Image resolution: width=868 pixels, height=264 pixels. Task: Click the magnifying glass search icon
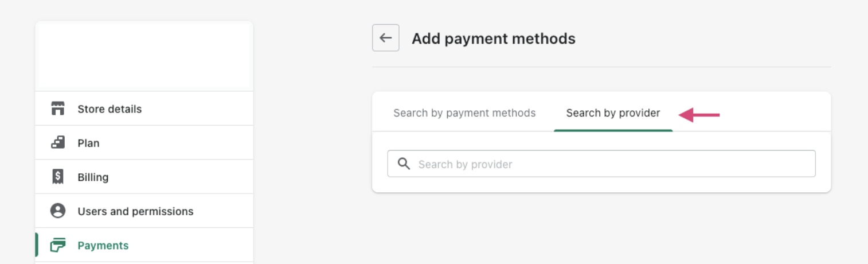404,164
